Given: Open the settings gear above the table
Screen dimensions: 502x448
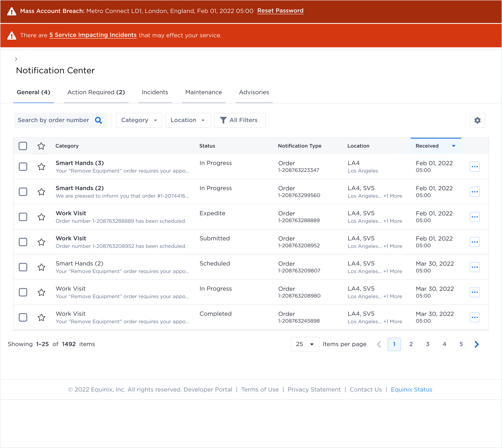Looking at the screenshot, I should (x=478, y=120).
